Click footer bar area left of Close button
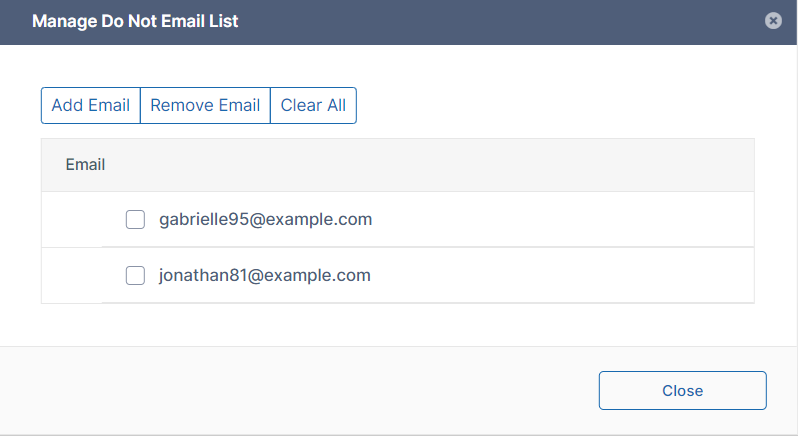This screenshot has width=798, height=436. tap(300, 390)
